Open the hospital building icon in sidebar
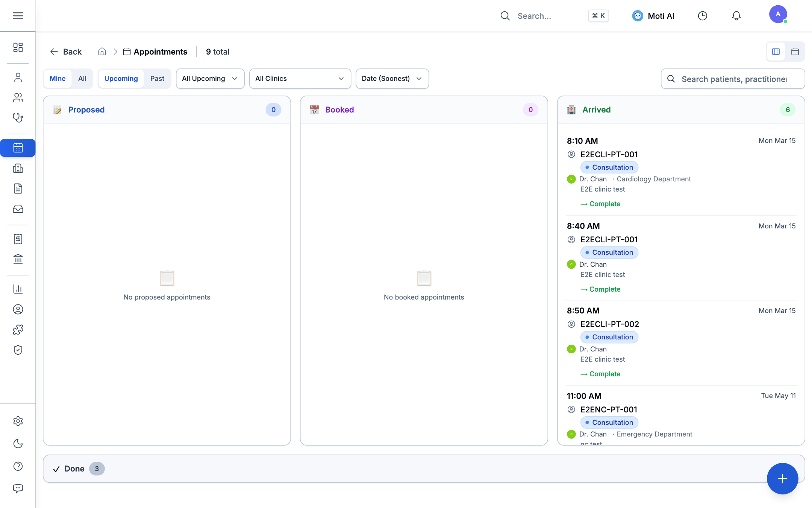Screen dimensions: 812x508 (x=18, y=168)
